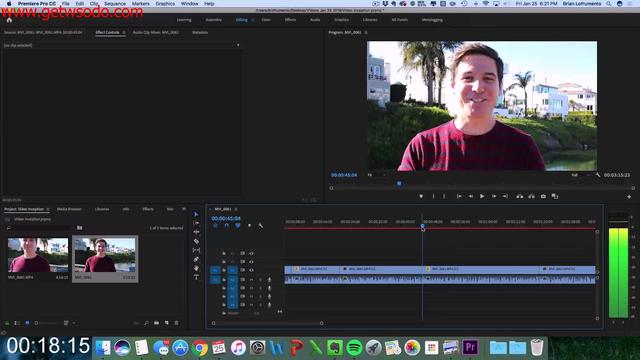Step back one frame in program monitor
The width and height of the screenshot is (640, 360).
(471, 196)
